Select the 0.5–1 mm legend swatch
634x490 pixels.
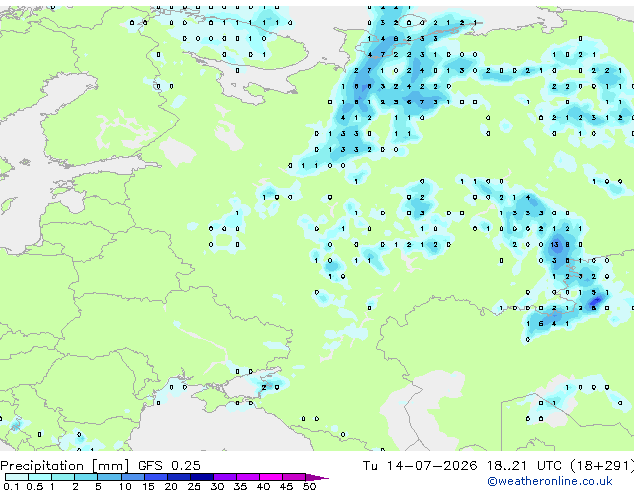tap(40, 477)
